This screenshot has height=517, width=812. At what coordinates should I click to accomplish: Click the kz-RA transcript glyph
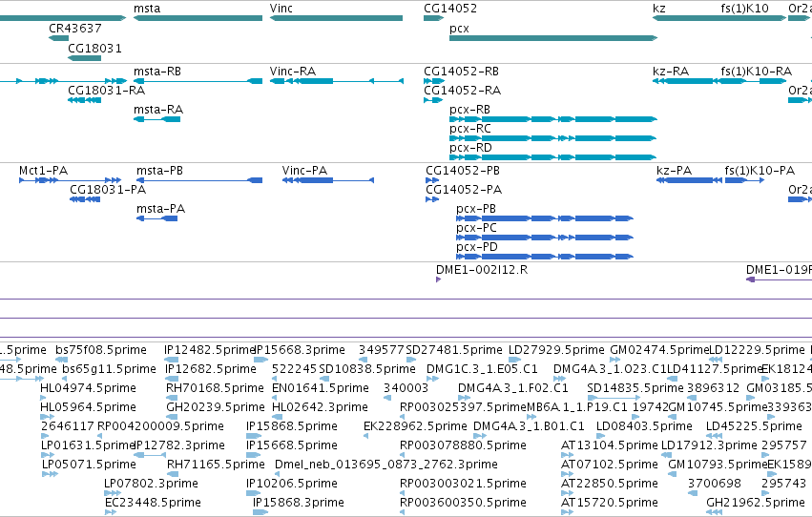(687, 81)
